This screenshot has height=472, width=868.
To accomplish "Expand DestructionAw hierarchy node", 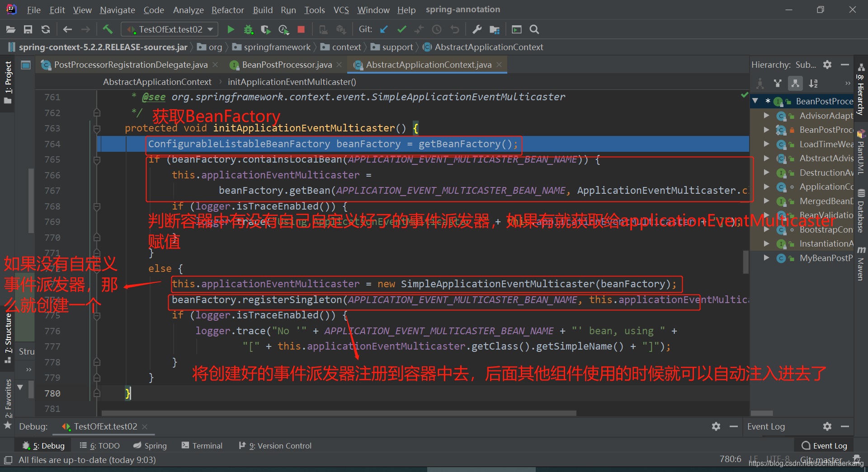I will point(766,173).
